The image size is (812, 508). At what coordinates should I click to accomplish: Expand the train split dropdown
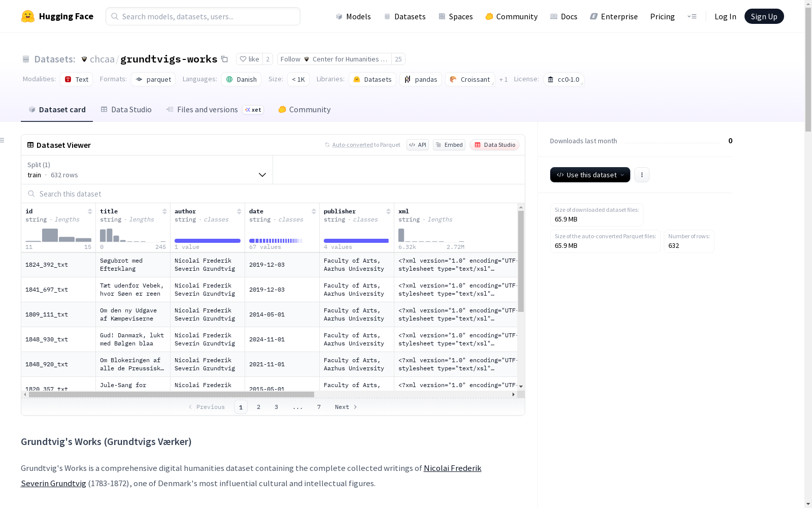(x=147, y=170)
